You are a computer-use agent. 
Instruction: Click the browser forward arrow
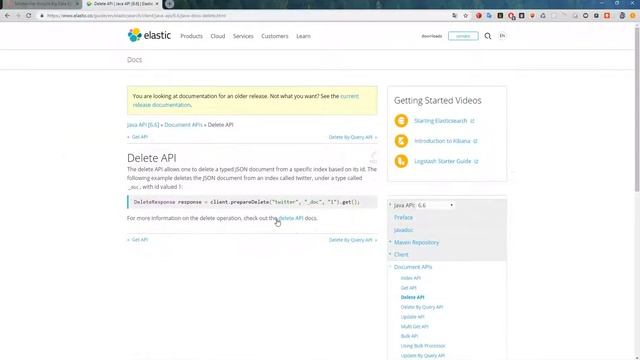18,16
